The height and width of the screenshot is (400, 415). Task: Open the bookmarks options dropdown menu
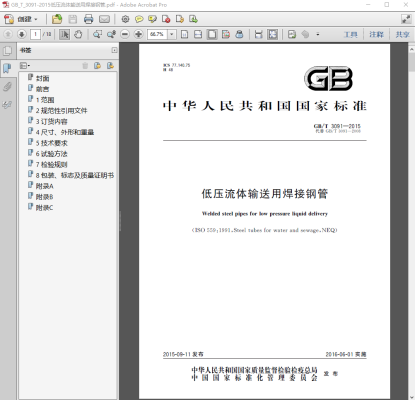25,66
